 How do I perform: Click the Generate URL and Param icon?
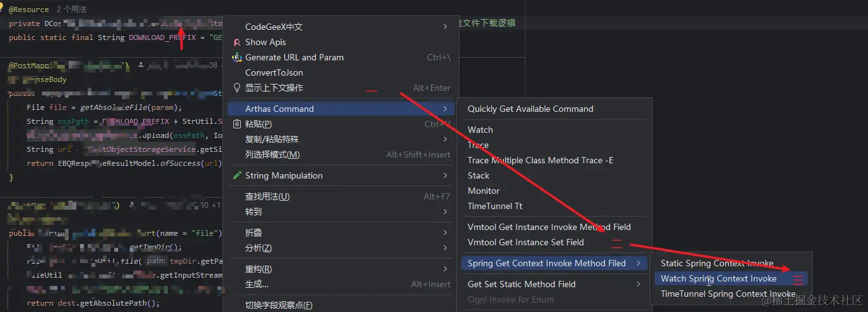click(x=237, y=57)
